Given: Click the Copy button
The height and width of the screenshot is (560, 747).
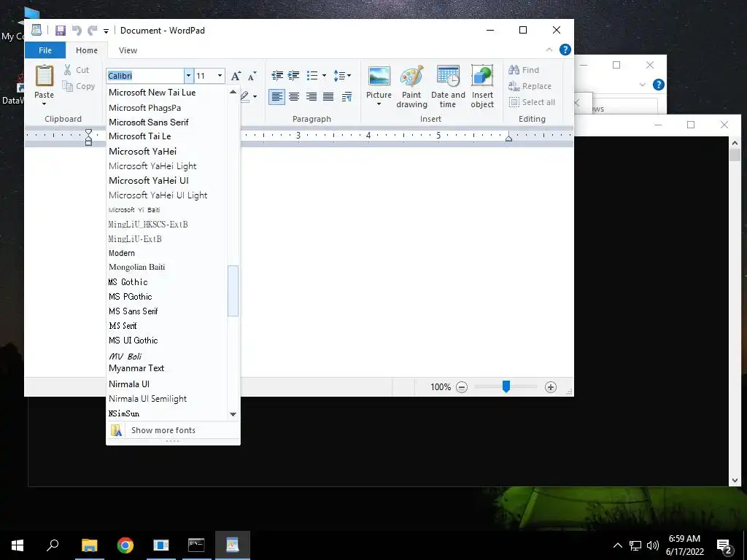Looking at the screenshot, I should point(79,86).
